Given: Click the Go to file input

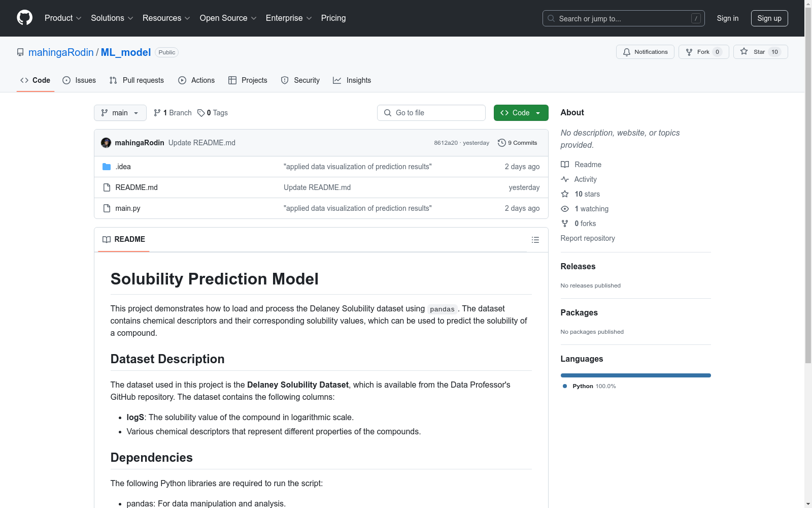Looking at the screenshot, I should [x=431, y=113].
